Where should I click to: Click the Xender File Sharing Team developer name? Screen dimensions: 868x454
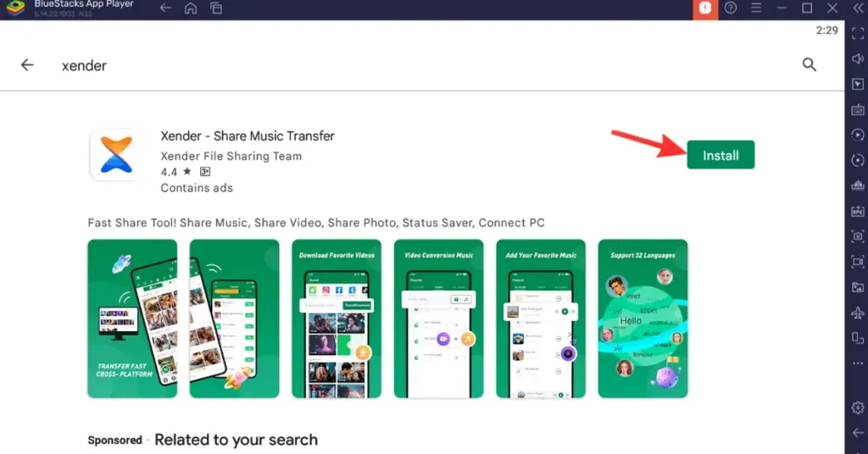point(231,156)
